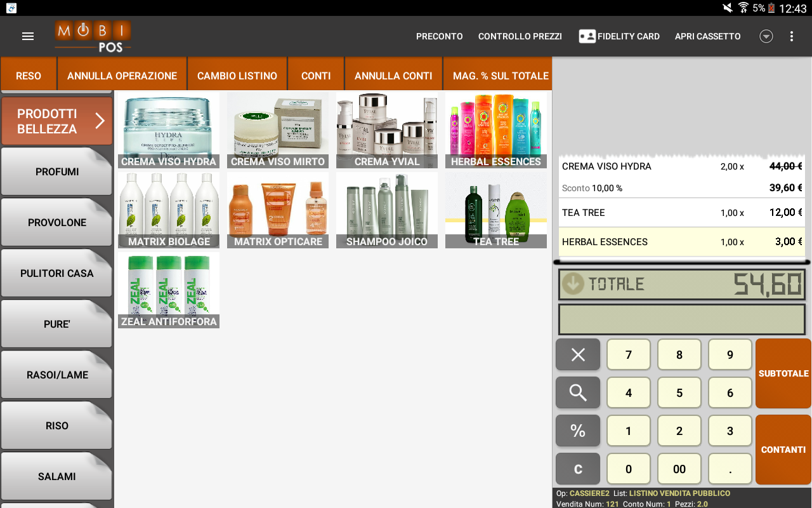Click the magnifier search key
This screenshot has height=508, width=812.
[x=578, y=392]
